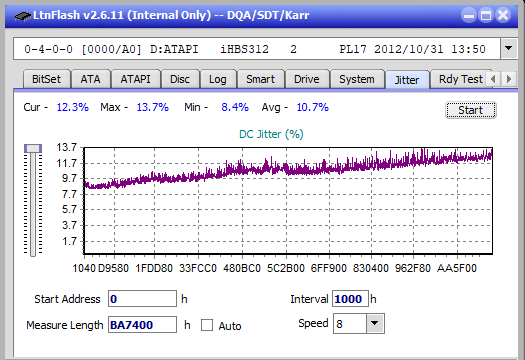Click the DC Jitter (%) chart title

(271, 134)
